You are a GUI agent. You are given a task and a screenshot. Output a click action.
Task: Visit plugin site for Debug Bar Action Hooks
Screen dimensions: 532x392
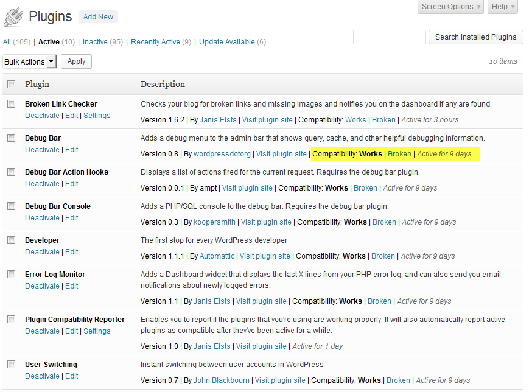[x=247, y=188]
